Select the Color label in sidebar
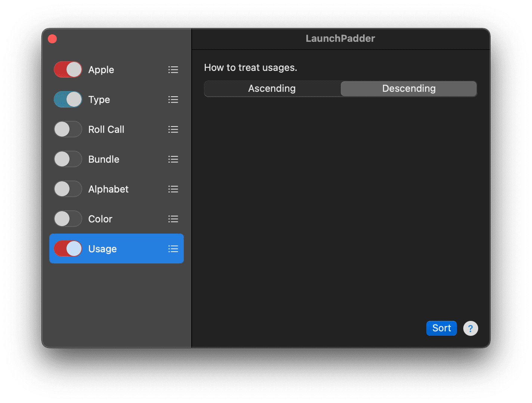This screenshot has height=403, width=532. (x=100, y=219)
